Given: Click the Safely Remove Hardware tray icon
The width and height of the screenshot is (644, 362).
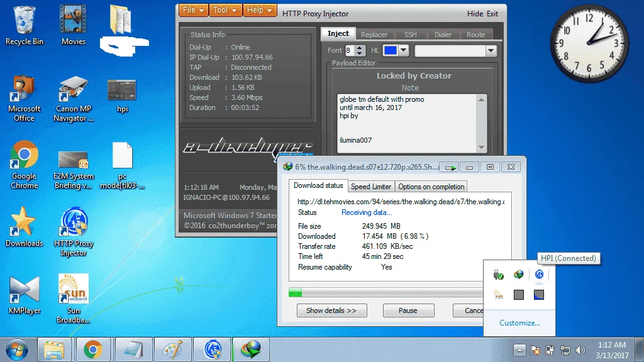Looking at the screenshot, I should click(498, 274).
